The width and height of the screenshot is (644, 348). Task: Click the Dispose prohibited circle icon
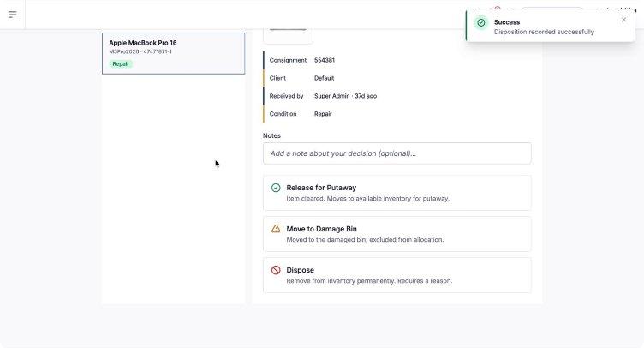(x=276, y=270)
